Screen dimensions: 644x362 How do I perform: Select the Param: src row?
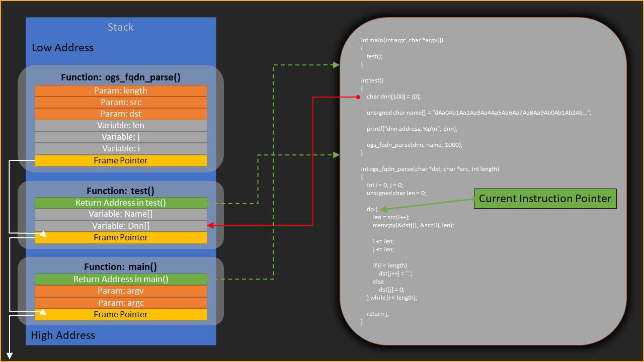pos(121,102)
